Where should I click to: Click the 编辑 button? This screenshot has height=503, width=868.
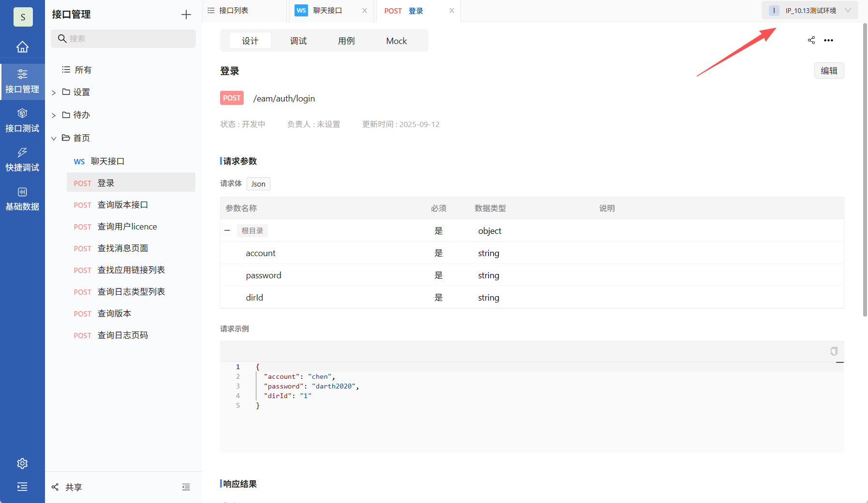829,71
